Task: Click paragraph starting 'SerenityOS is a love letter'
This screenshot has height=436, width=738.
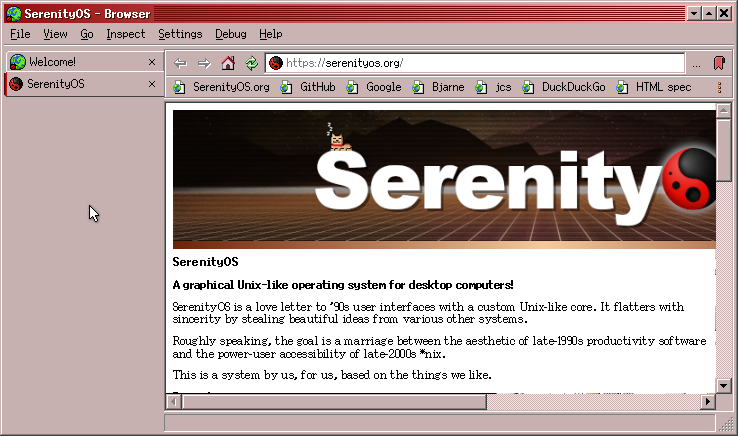Action: point(428,313)
